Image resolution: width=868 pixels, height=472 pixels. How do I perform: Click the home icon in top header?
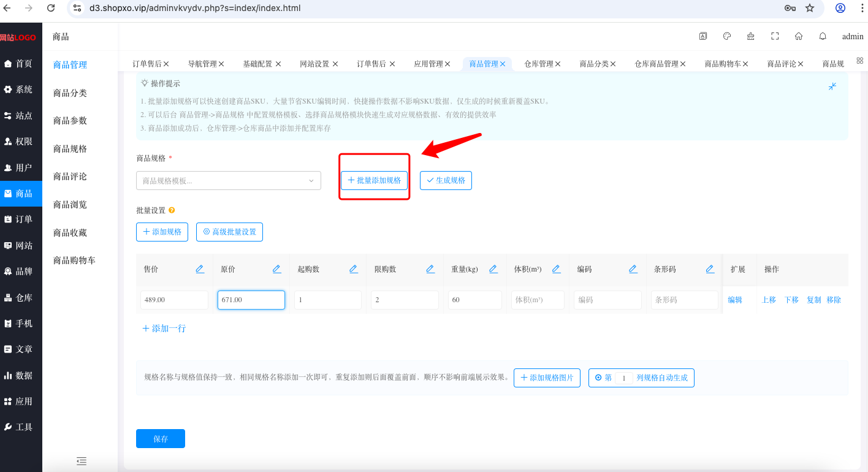pyautogui.click(x=799, y=36)
